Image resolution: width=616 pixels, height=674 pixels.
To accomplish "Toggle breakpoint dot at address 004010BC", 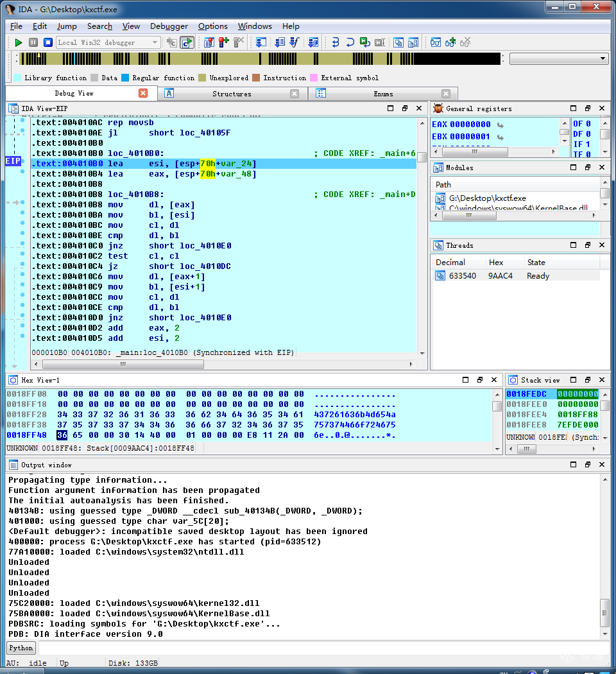I will (x=22, y=223).
